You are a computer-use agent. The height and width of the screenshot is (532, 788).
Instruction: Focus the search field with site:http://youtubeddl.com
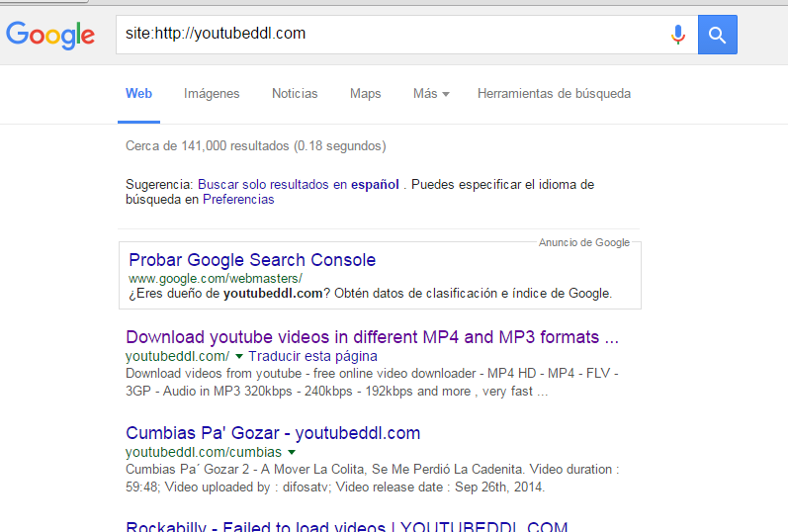[406, 35]
